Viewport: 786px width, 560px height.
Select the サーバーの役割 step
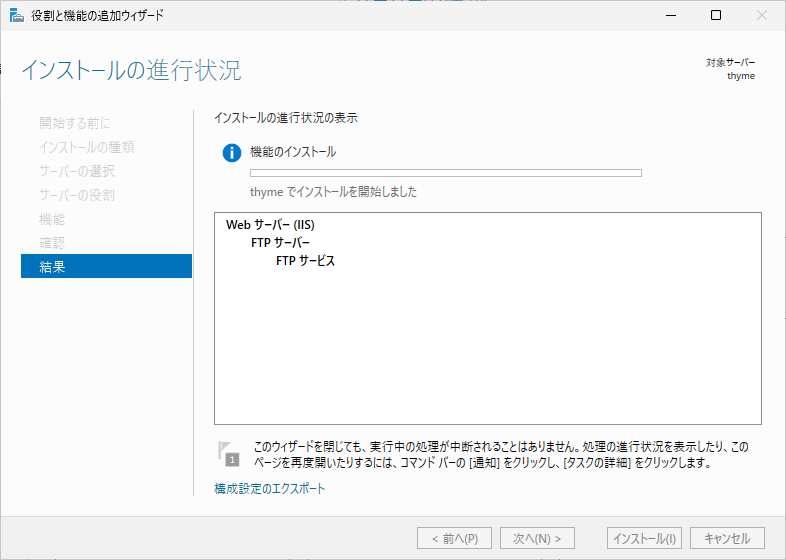point(77,195)
